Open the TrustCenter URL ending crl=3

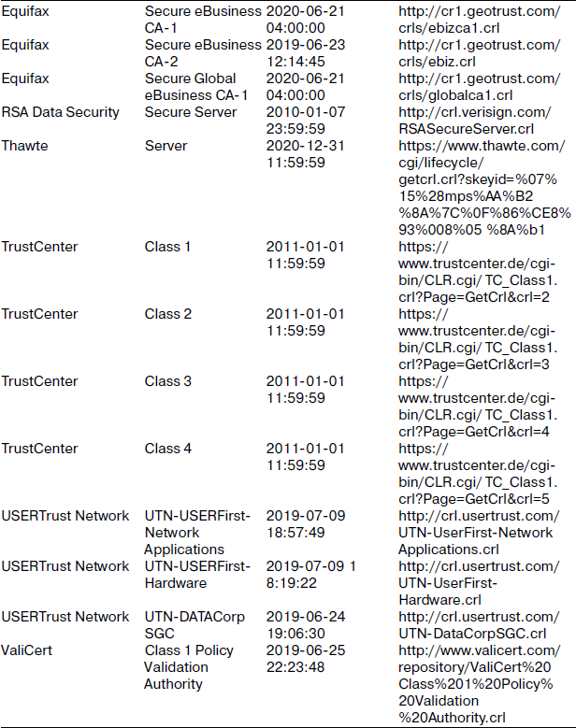point(478,339)
